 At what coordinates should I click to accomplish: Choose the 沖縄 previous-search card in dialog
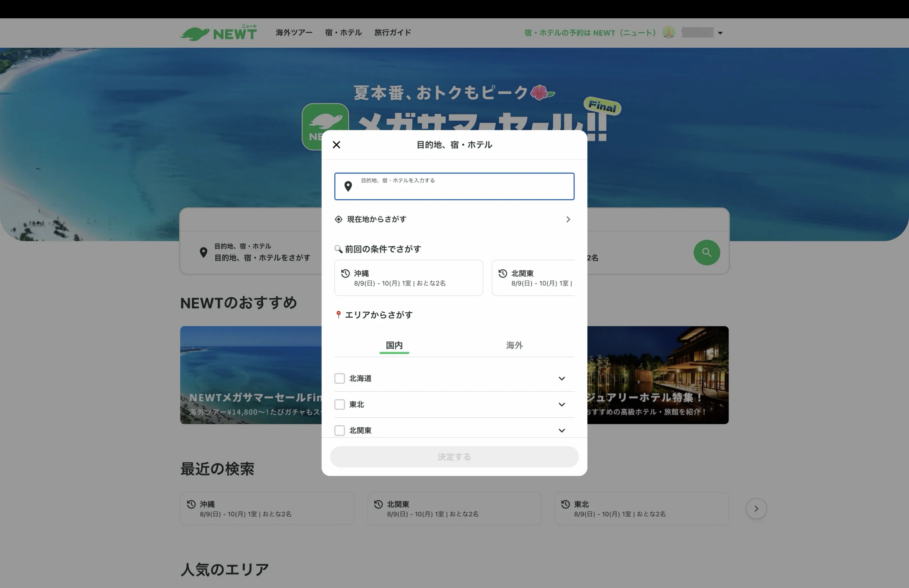[x=409, y=277]
